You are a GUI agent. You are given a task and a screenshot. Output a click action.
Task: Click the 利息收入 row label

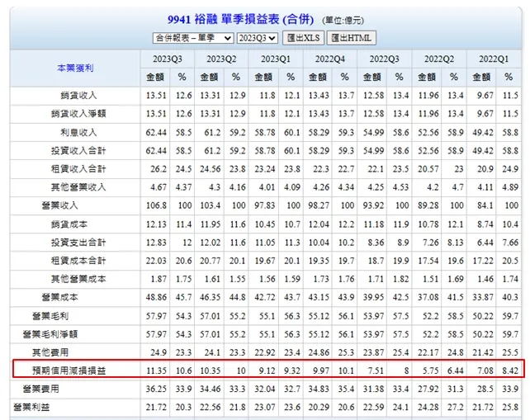(78, 133)
